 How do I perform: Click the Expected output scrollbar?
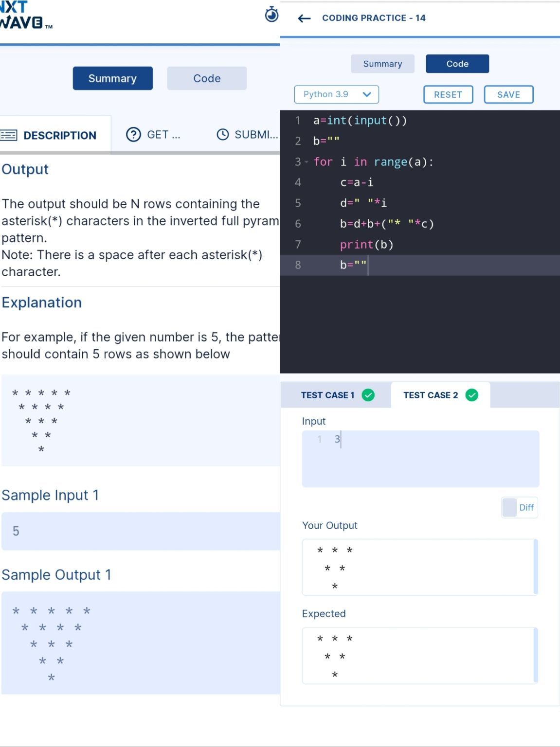pos(535,655)
